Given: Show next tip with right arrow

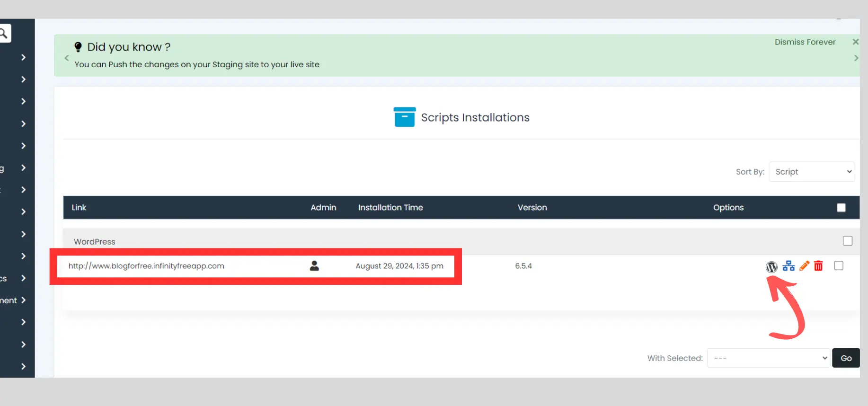Looking at the screenshot, I should 856,58.
